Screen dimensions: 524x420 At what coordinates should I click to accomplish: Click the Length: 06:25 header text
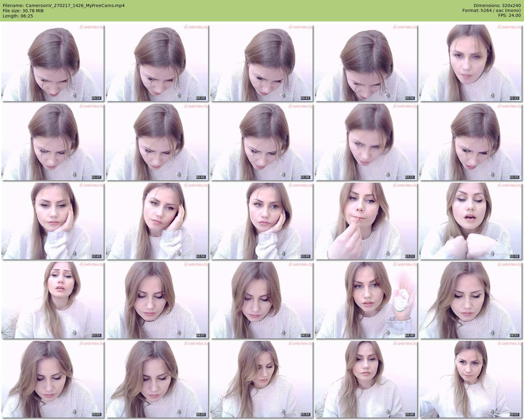click(18, 16)
